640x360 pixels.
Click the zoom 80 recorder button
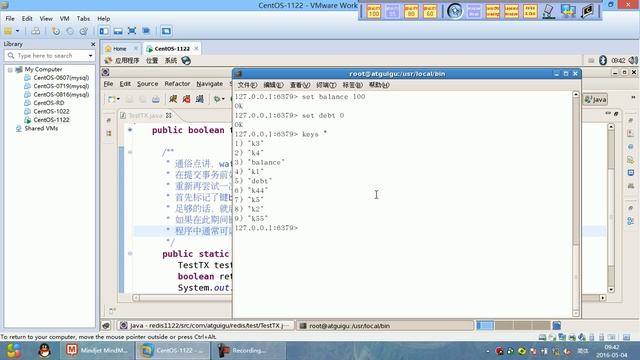(x=411, y=11)
